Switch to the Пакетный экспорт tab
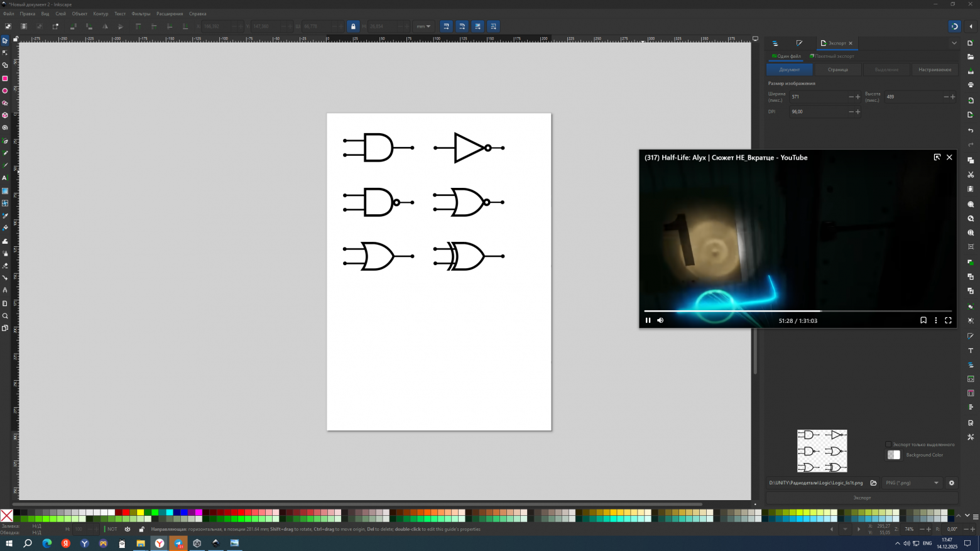Screen dimensions: 980x551 click(x=833, y=56)
